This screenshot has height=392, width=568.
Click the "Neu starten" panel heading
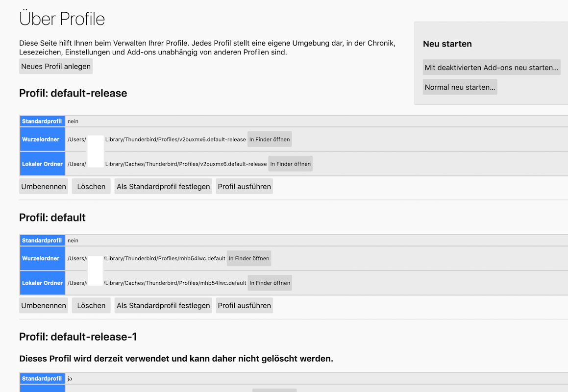tap(447, 44)
